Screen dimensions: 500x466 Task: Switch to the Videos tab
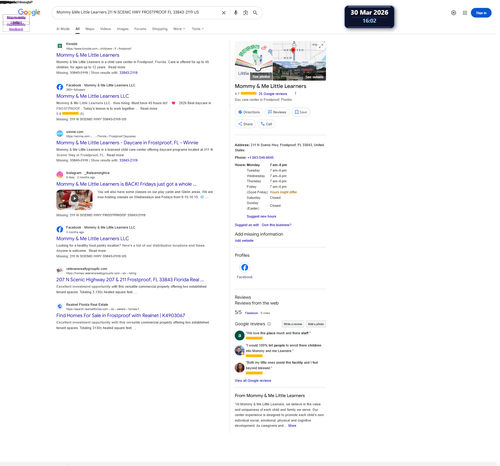(105, 29)
